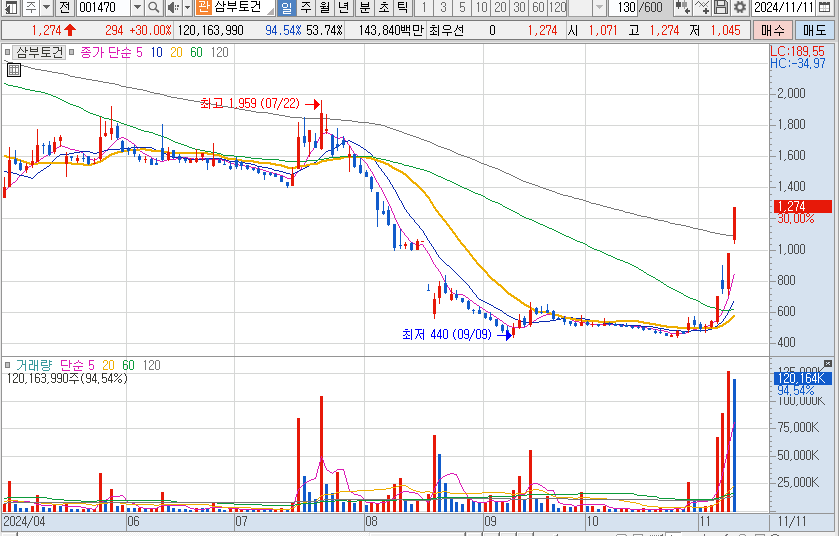The width and height of the screenshot is (839, 536).
Task: Choose the 1 interval button
Action: pos(424,7)
